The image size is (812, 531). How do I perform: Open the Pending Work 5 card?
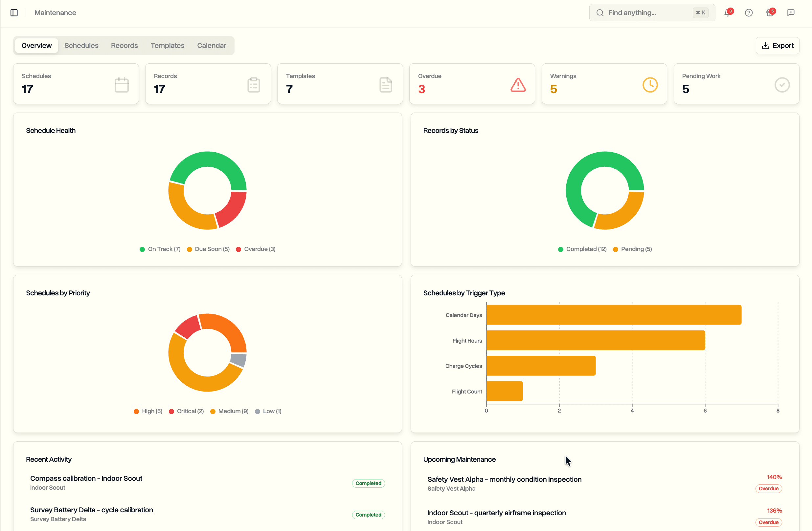coord(736,83)
